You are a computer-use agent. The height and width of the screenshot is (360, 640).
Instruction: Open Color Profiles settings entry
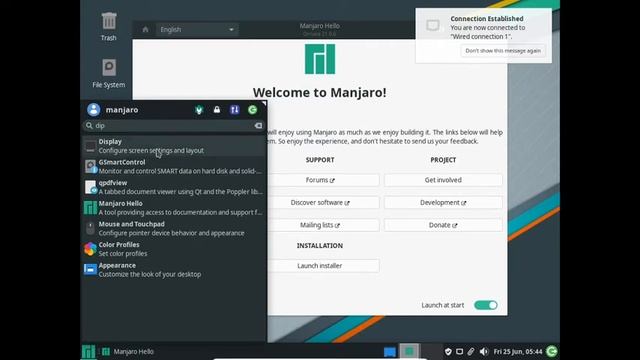pyautogui.click(x=174, y=249)
